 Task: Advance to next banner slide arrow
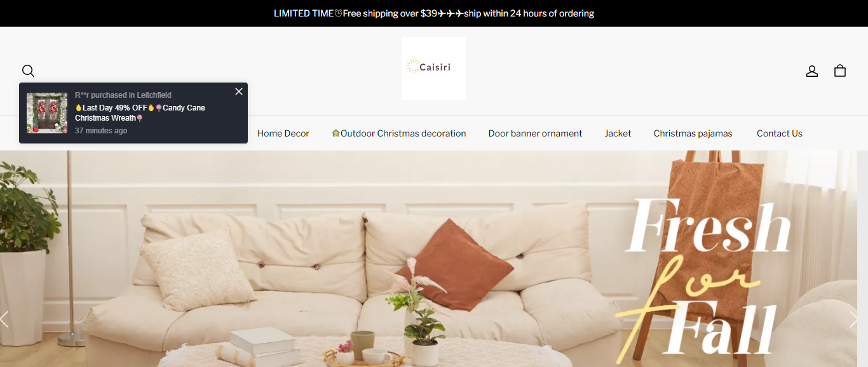[853, 319]
